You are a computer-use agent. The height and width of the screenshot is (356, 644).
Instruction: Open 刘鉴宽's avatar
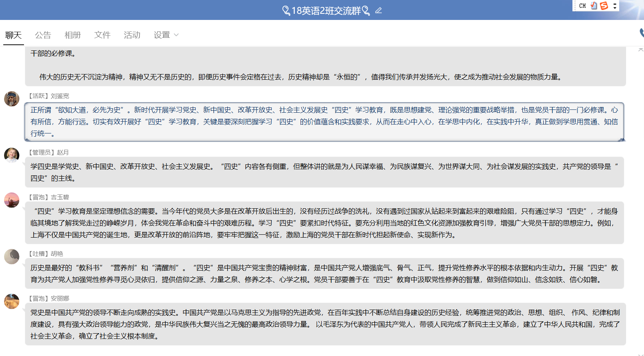[x=12, y=99]
